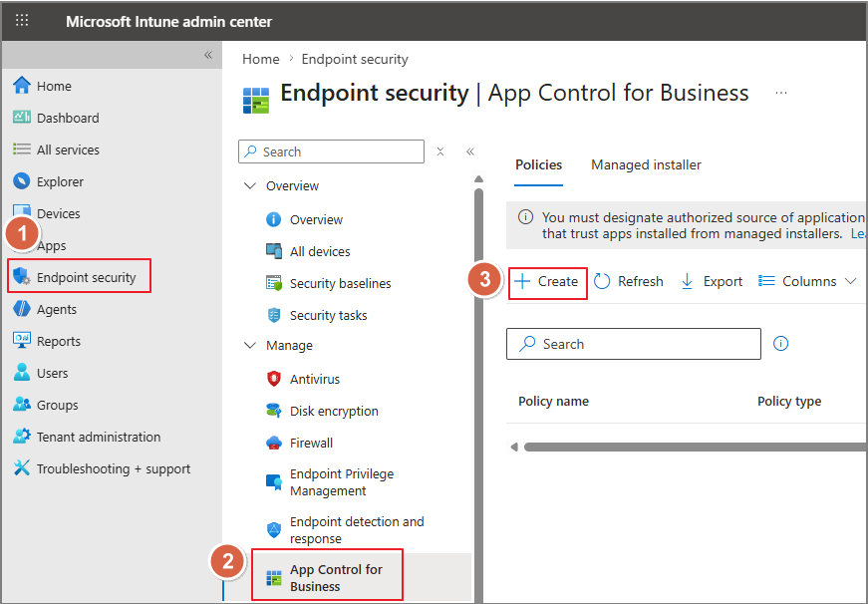
Task: Click the horizontal scrollbar under policy table
Action: (695, 447)
